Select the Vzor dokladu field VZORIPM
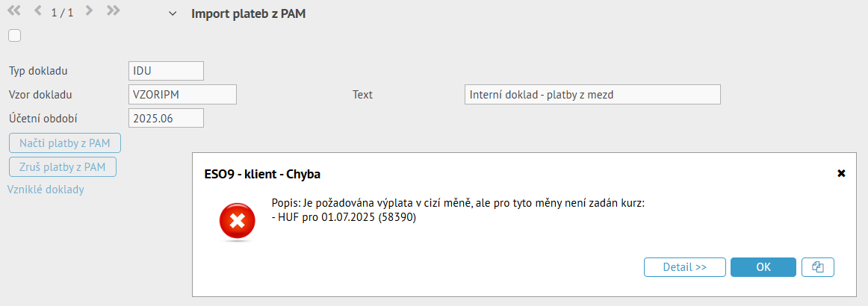The image size is (868, 306). (182, 95)
